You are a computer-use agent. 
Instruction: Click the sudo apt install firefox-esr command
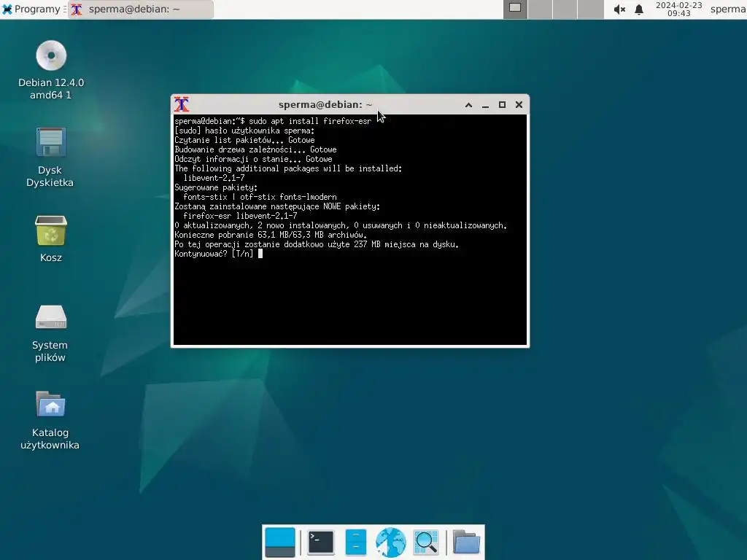point(310,121)
